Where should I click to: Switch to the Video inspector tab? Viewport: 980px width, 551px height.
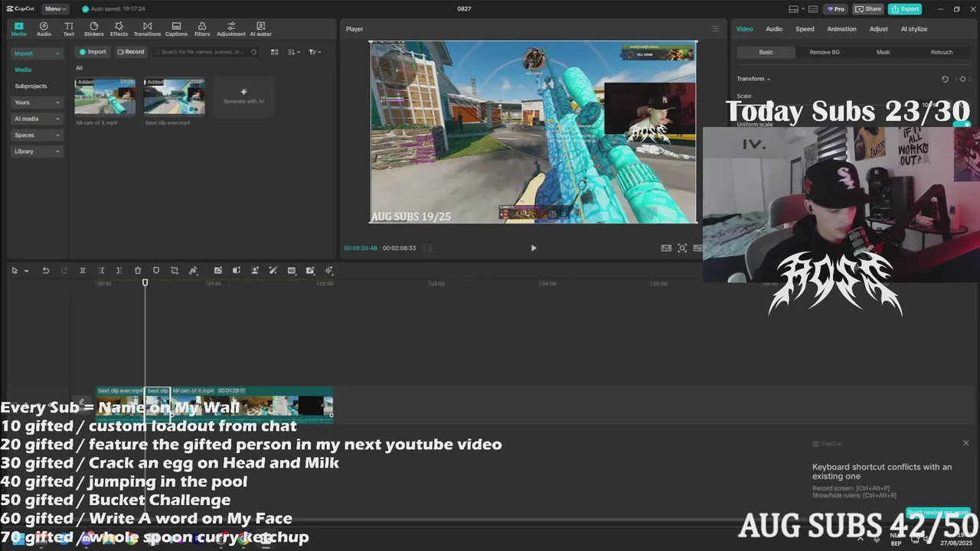(744, 29)
